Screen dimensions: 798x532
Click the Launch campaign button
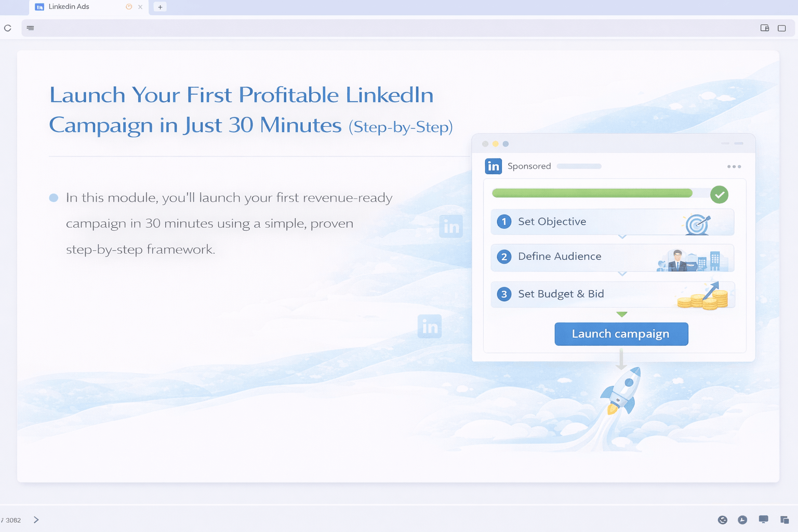click(x=621, y=334)
